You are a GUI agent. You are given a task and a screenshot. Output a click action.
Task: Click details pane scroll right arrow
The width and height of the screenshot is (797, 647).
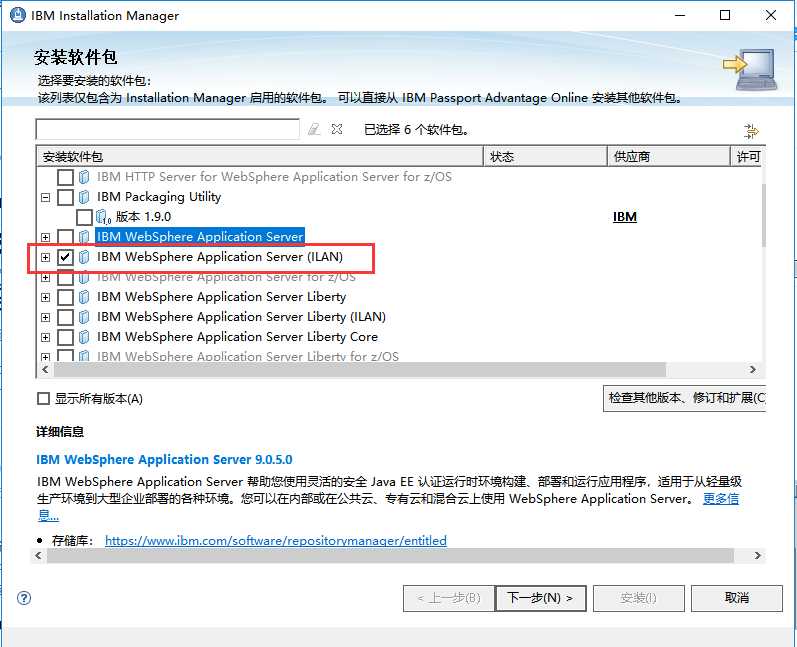point(757,556)
